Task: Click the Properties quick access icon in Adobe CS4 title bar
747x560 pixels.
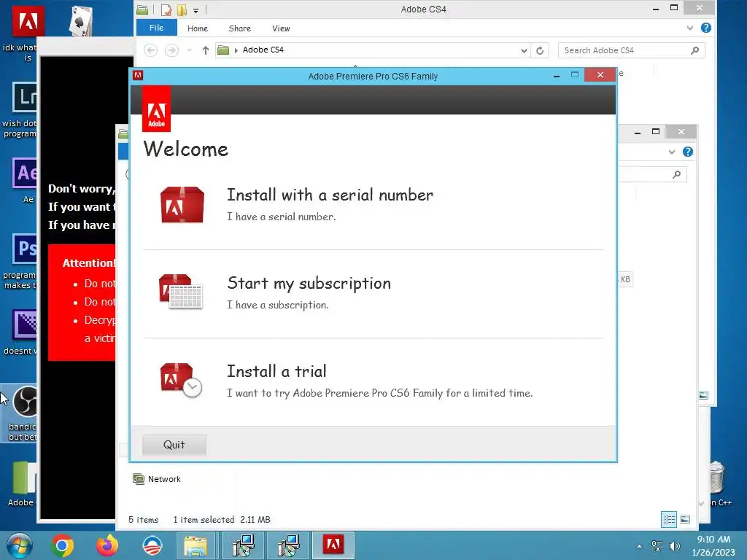Action: point(166,9)
